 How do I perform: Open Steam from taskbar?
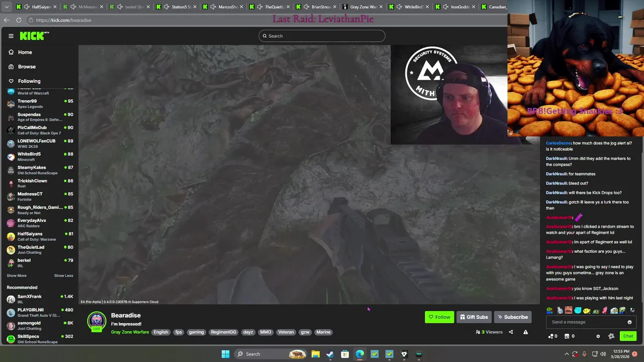click(330, 354)
